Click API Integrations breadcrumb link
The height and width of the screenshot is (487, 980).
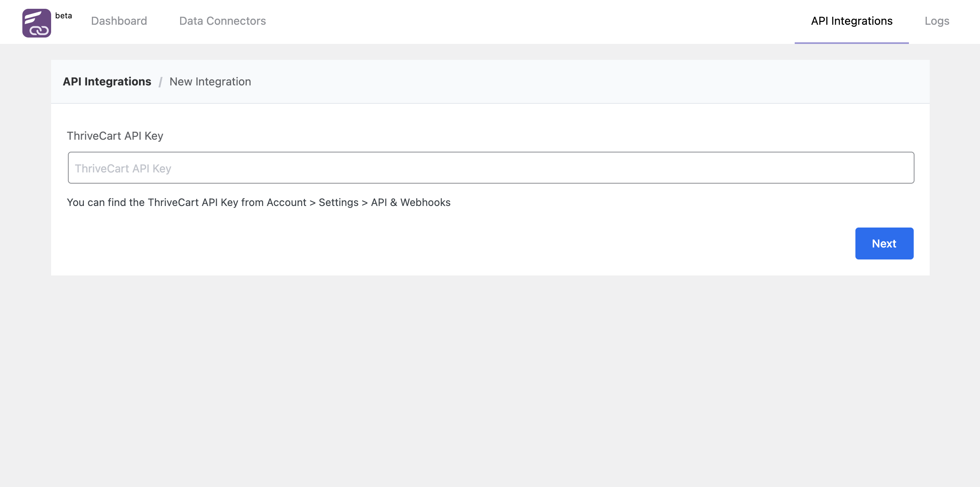[107, 81]
